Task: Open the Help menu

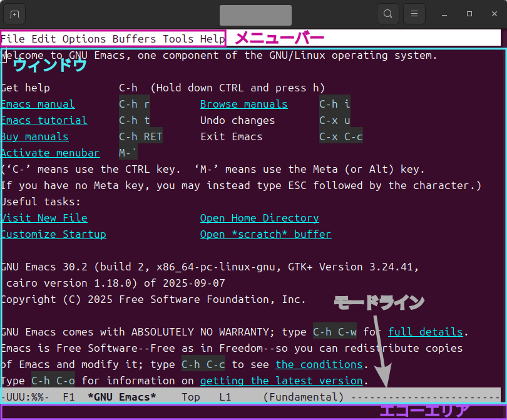Action: (x=212, y=39)
